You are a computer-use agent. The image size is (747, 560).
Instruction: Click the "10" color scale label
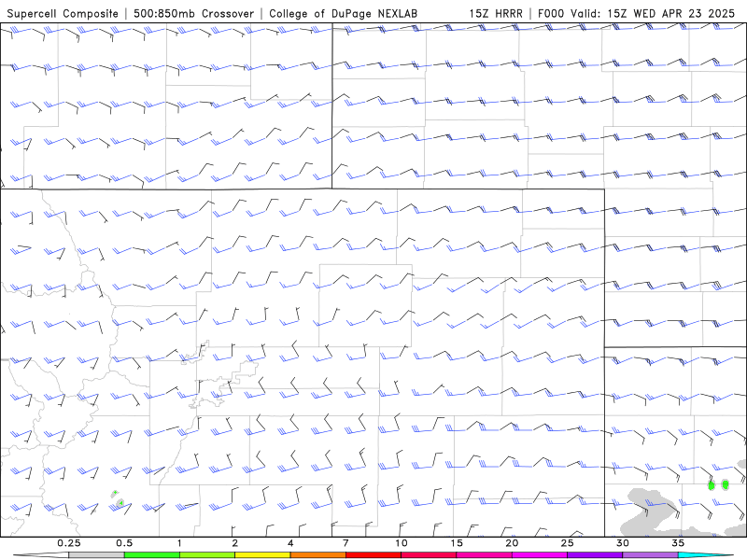[x=402, y=543]
